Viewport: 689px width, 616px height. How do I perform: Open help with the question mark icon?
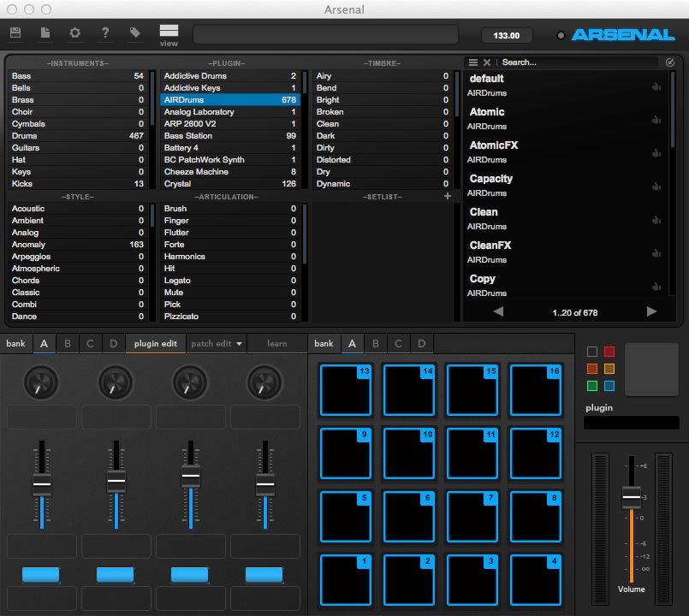click(105, 33)
